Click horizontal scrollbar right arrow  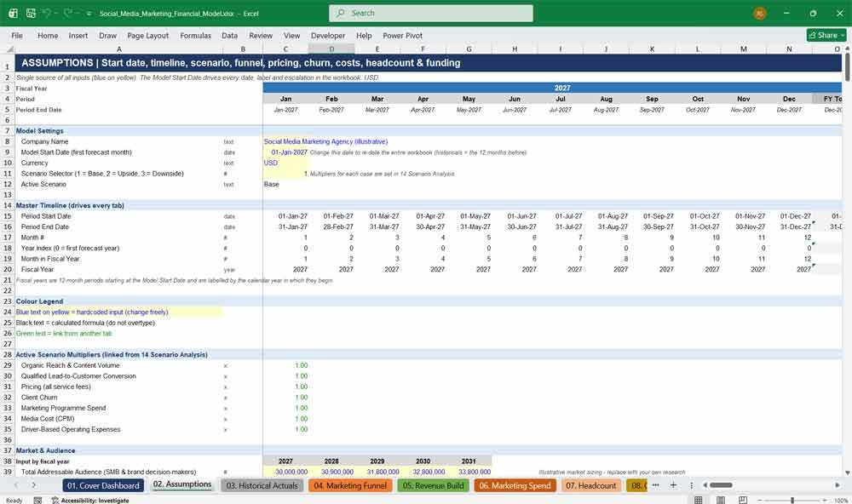coord(838,485)
